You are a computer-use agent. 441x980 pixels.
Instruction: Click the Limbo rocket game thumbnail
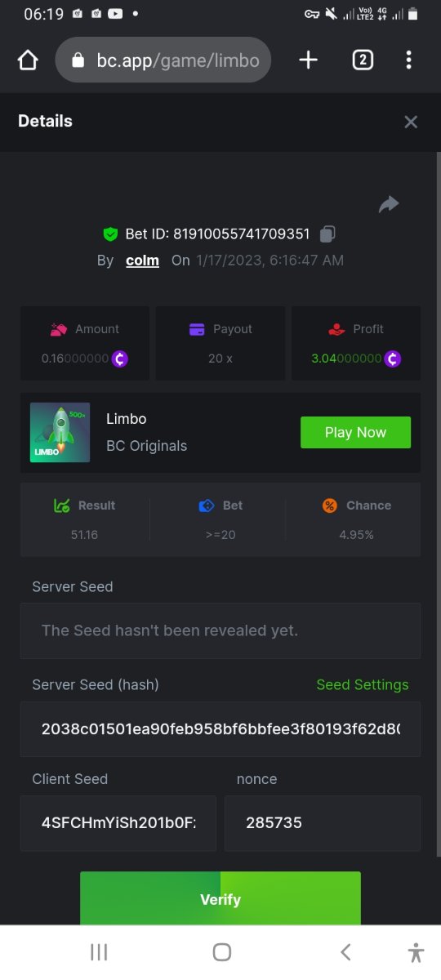pyautogui.click(x=60, y=433)
